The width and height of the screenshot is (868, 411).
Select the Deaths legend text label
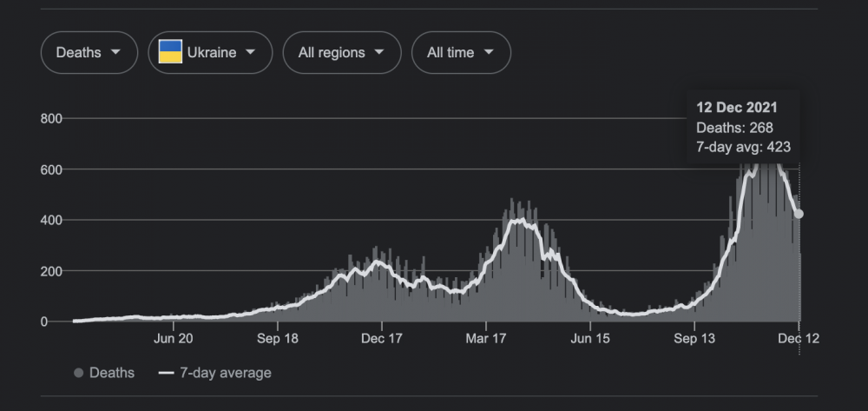click(x=112, y=374)
